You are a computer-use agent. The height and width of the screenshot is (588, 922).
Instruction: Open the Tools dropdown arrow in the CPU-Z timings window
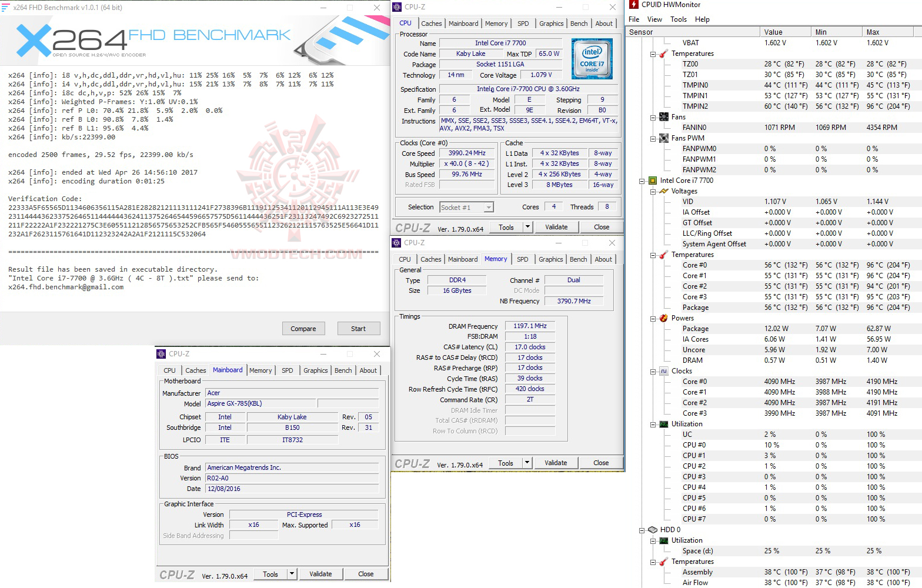coord(527,463)
